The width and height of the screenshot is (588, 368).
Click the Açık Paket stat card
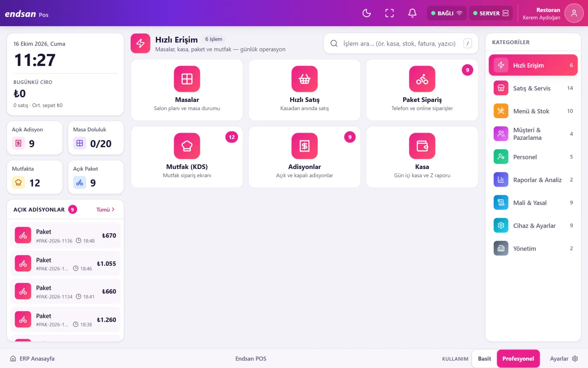pos(96,177)
